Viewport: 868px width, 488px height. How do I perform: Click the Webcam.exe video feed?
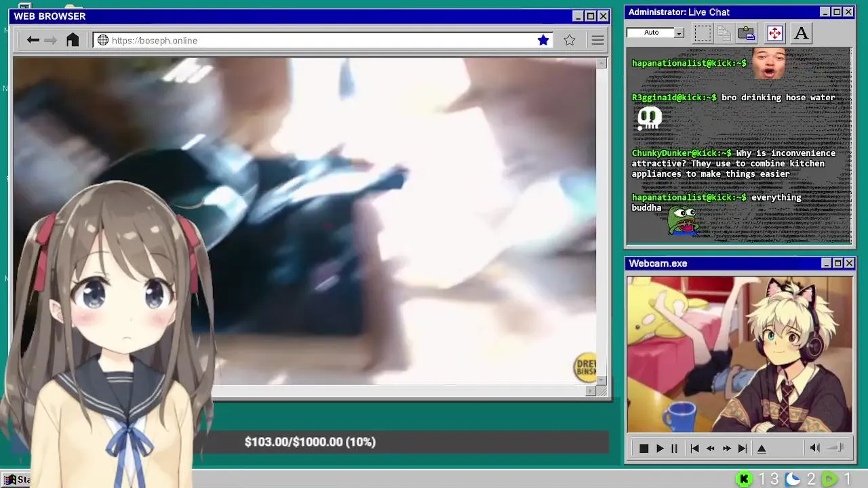click(739, 354)
